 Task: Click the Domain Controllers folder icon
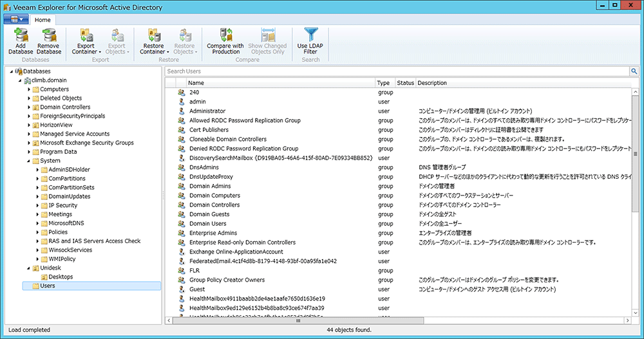[x=35, y=107]
